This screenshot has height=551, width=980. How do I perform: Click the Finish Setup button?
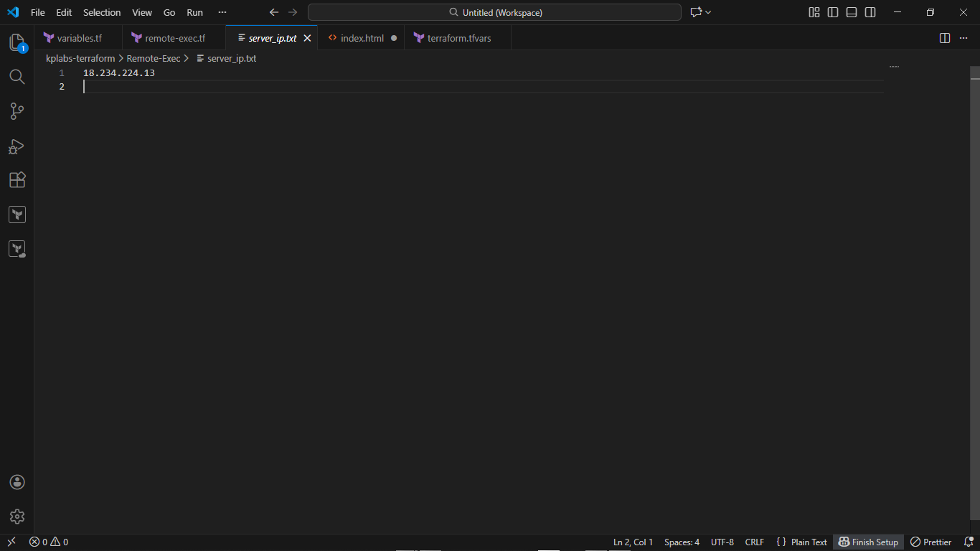click(868, 542)
